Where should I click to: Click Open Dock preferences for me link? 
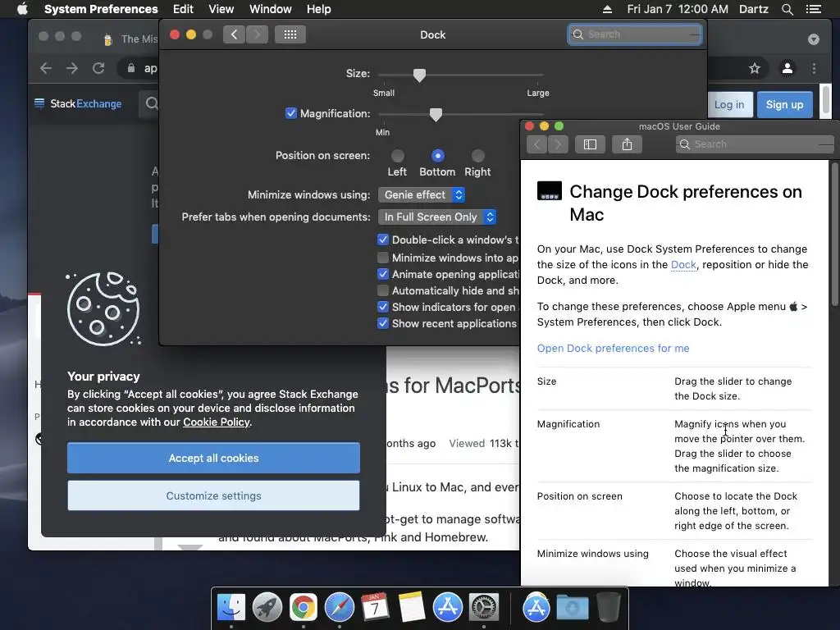point(614,348)
